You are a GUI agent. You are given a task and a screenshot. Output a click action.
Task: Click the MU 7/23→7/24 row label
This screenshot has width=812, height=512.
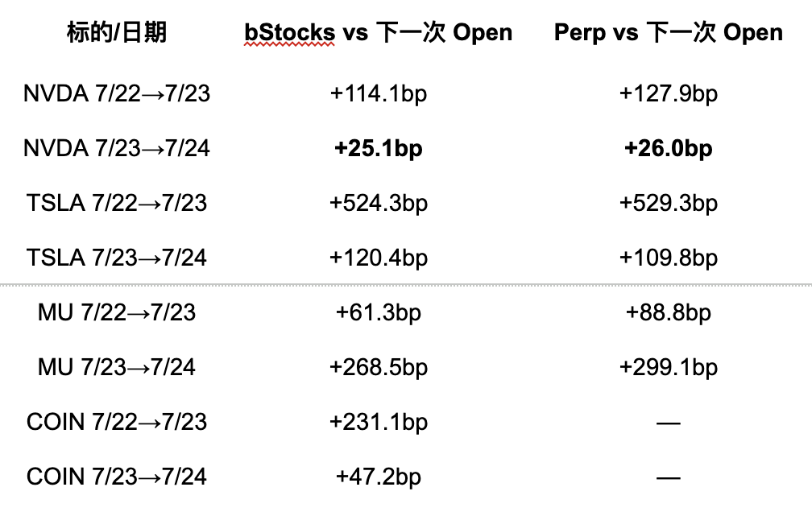click(x=117, y=368)
